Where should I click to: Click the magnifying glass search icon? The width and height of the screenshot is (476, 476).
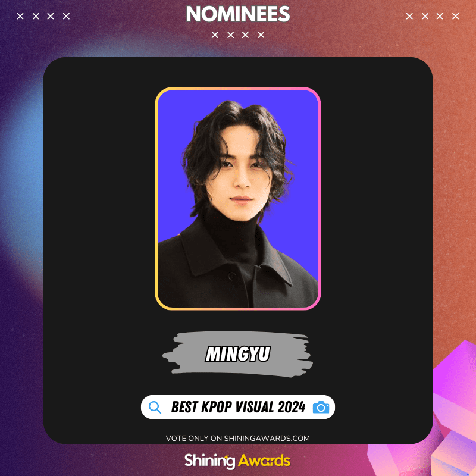point(155,407)
